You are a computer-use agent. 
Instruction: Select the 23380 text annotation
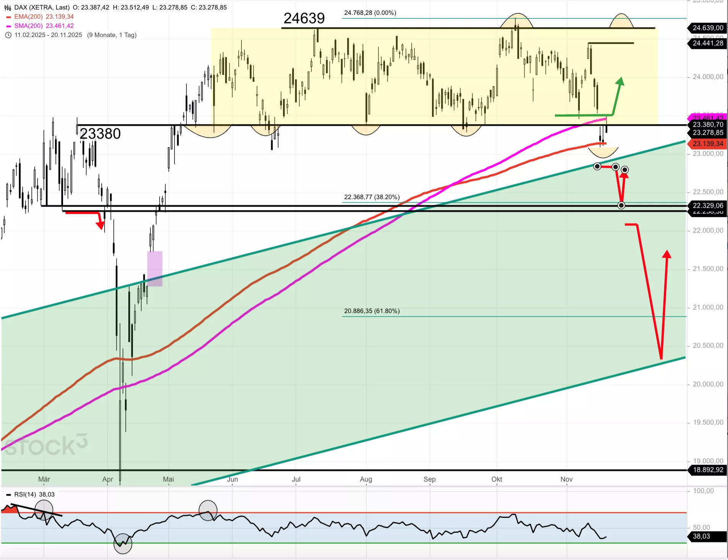tap(100, 134)
